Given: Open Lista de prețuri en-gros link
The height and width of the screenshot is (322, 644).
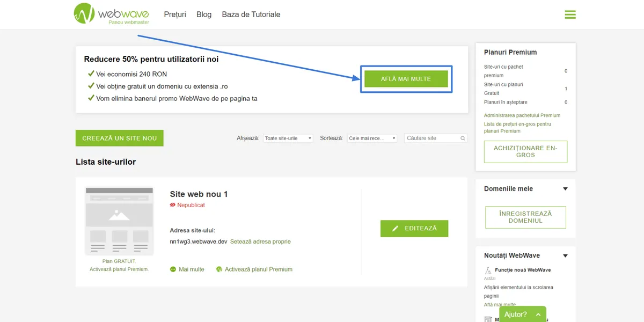Looking at the screenshot, I should (517, 127).
